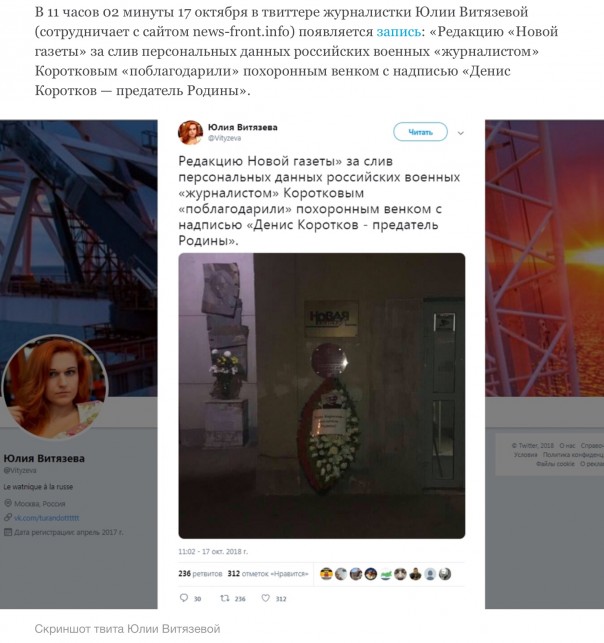
Task: Open the wreath photo in tweet
Action: pos(322,396)
